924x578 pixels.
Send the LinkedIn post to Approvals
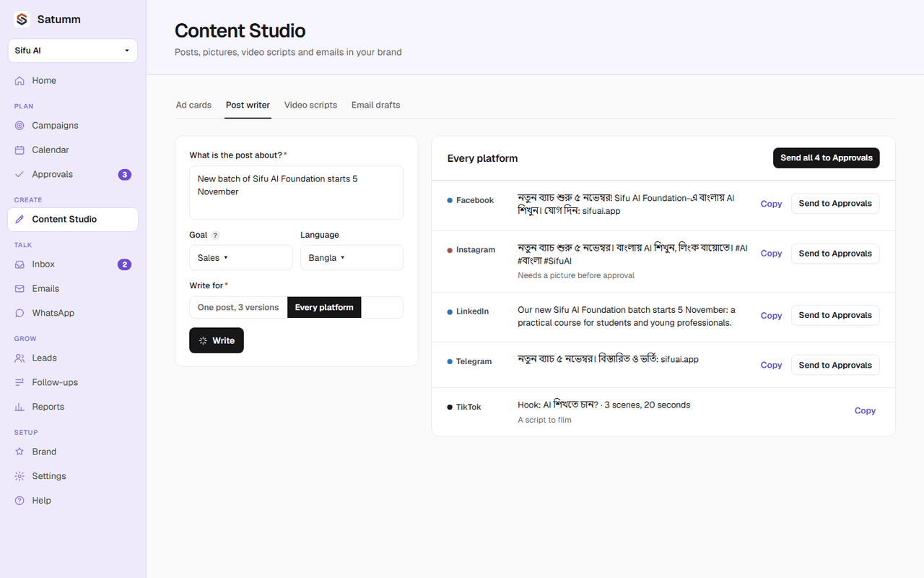pos(835,316)
